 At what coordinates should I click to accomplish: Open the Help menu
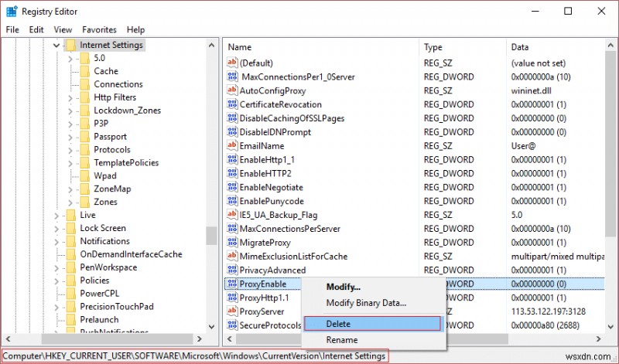tap(136, 29)
